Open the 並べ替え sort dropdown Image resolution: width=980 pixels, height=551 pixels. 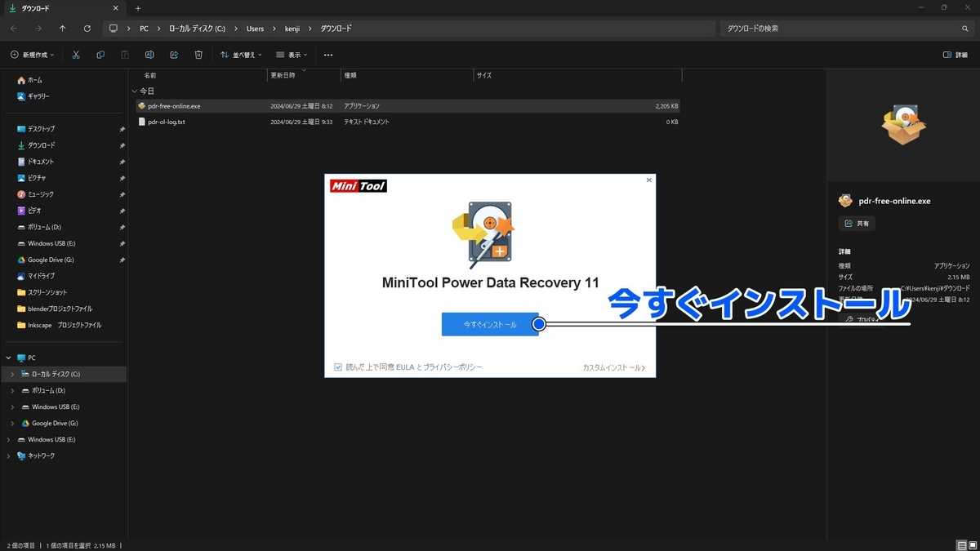pos(242,55)
